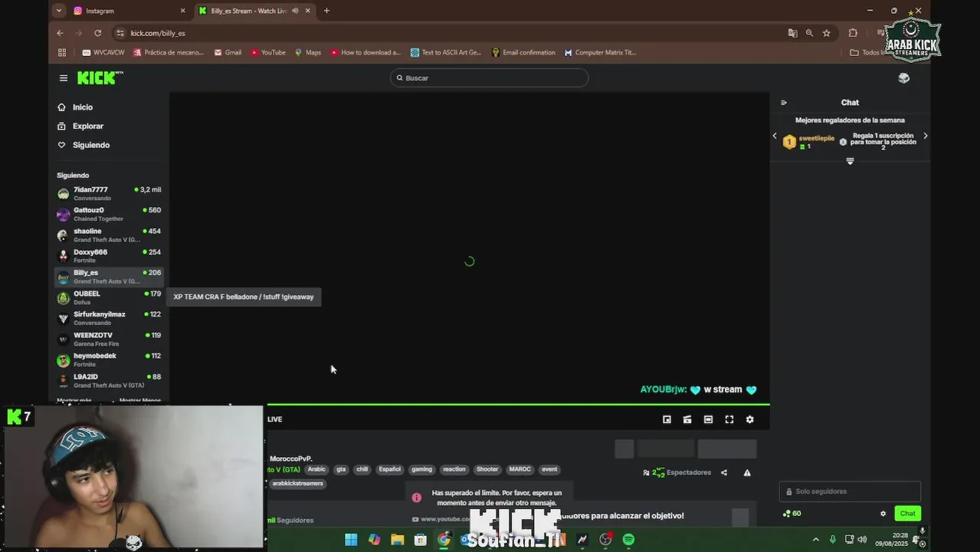Click Mostrar más in Siguiendo list

point(74,400)
